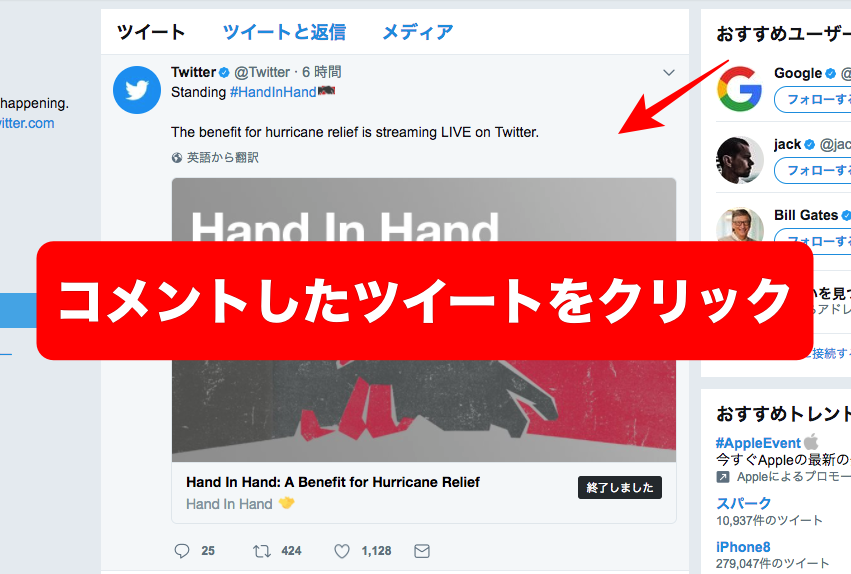Follow Google with フォローする button
The image size is (851, 574).
812,100
